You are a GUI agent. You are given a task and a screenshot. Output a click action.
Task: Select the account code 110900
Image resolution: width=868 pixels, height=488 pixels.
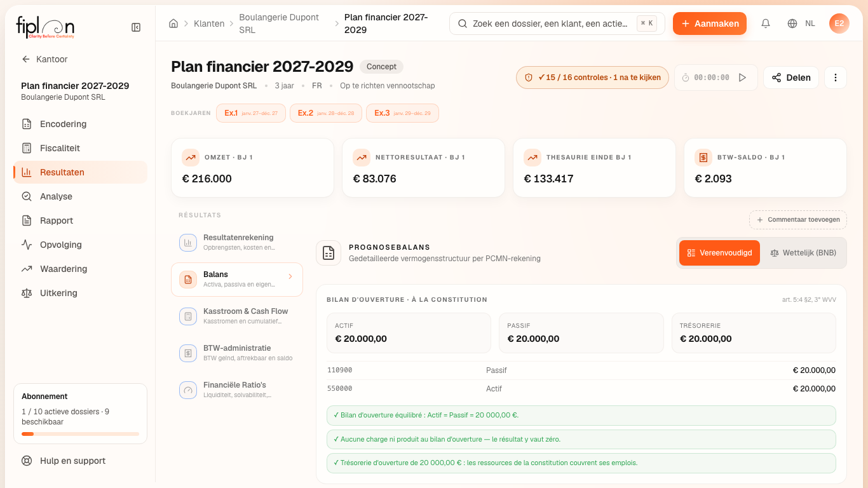pyautogui.click(x=340, y=370)
